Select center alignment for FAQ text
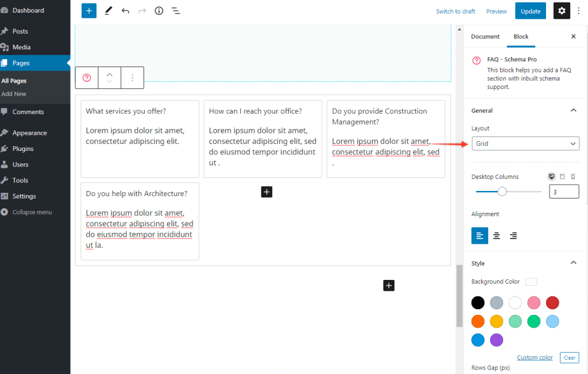 pos(497,235)
